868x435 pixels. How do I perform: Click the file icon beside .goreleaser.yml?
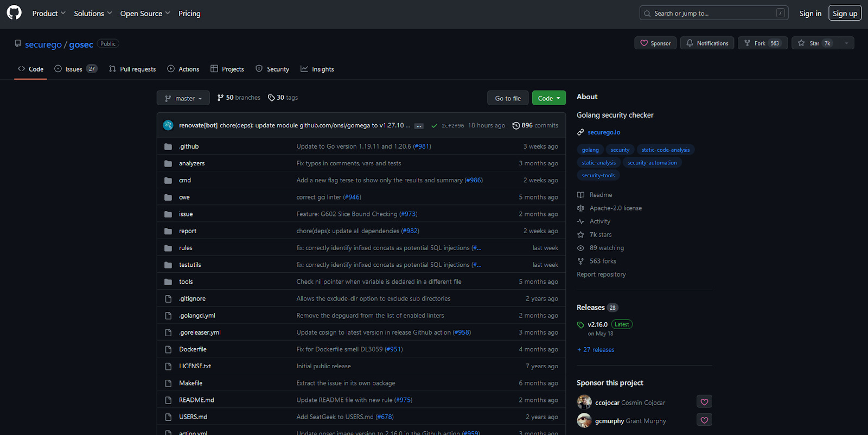tap(168, 332)
